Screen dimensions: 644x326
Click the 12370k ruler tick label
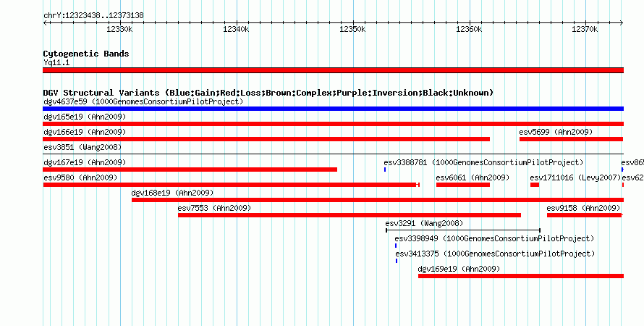coord(585,29)
